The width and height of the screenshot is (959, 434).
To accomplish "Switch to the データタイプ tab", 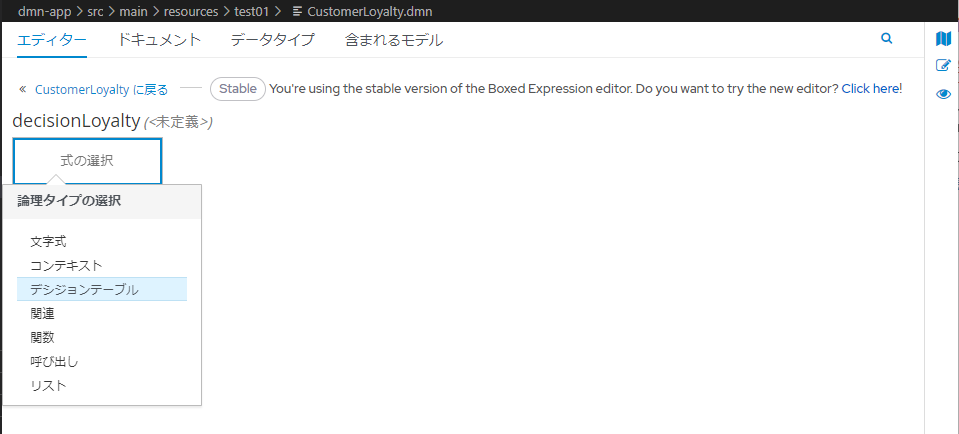I will (273, 40).
